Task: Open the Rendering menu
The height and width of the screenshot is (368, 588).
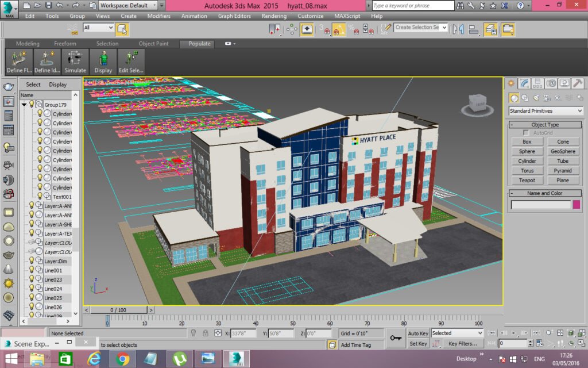Action: click(x=274, y=16)
